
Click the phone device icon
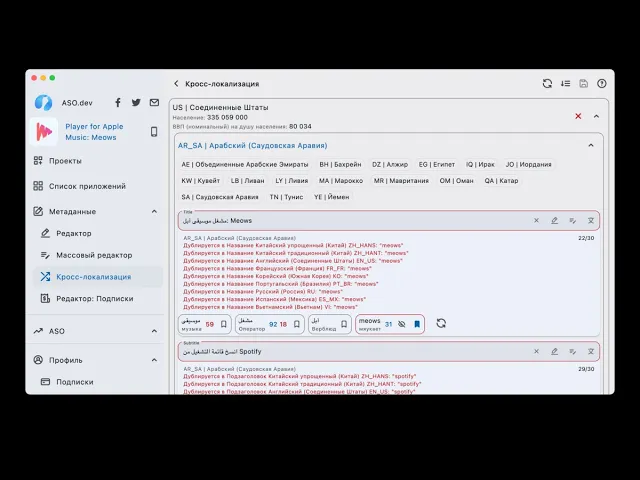154,131
